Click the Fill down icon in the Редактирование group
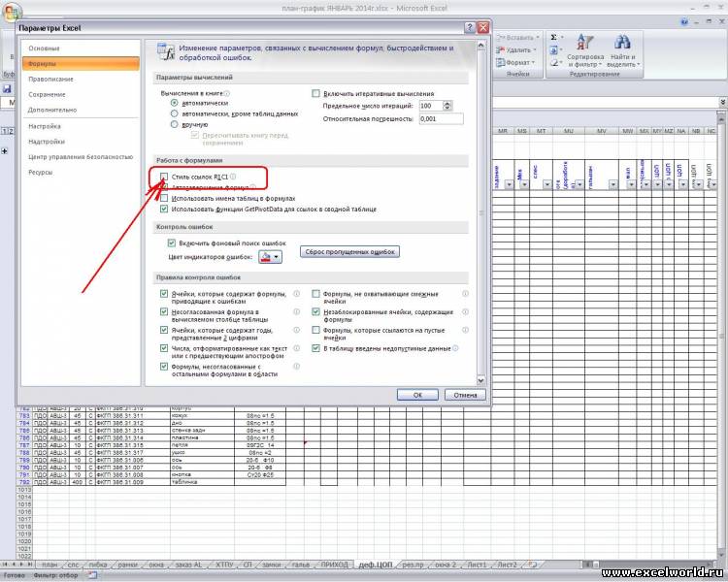This screenshot has width=728, height=582. pyautogui.click(x=553, y=50)
